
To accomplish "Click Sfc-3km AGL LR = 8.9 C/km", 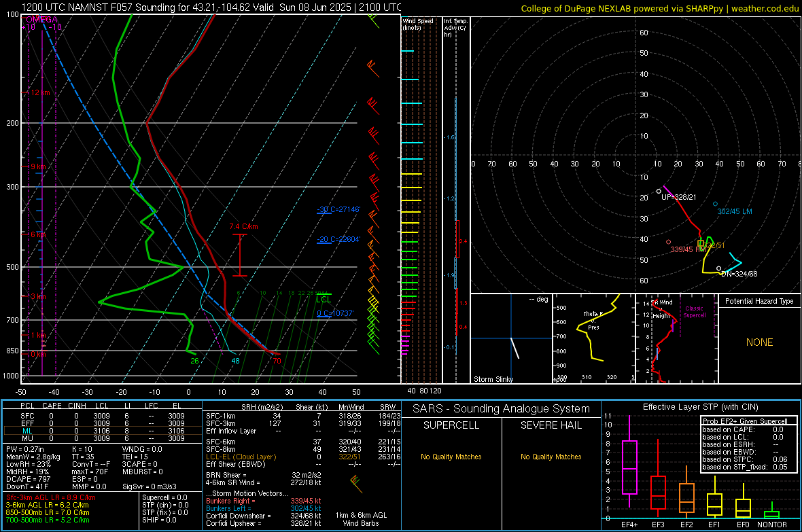I will [51, 497].
